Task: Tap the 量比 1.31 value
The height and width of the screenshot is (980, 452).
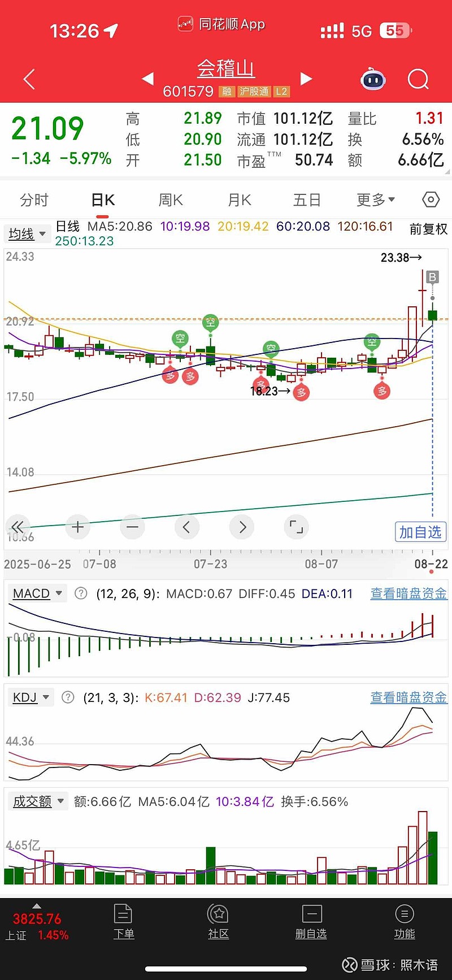Action: 395,119
